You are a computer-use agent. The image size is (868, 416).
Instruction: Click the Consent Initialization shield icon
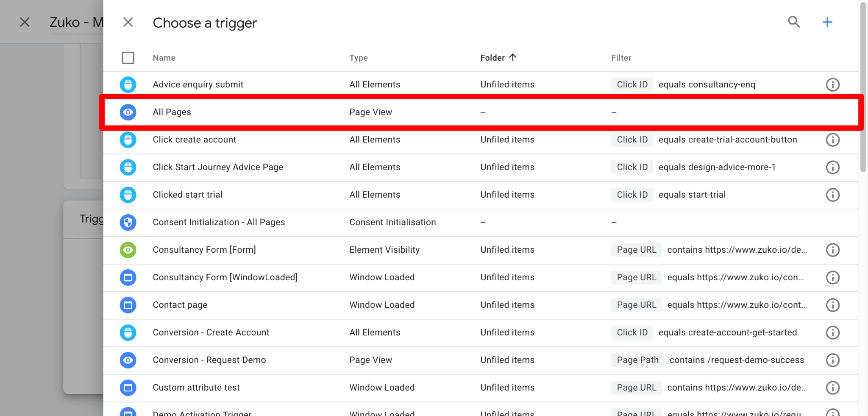point(128,222)
